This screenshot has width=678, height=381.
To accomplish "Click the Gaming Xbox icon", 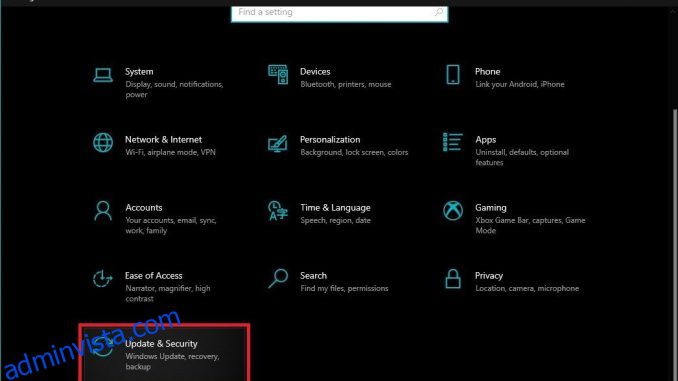I will (453, 211).
